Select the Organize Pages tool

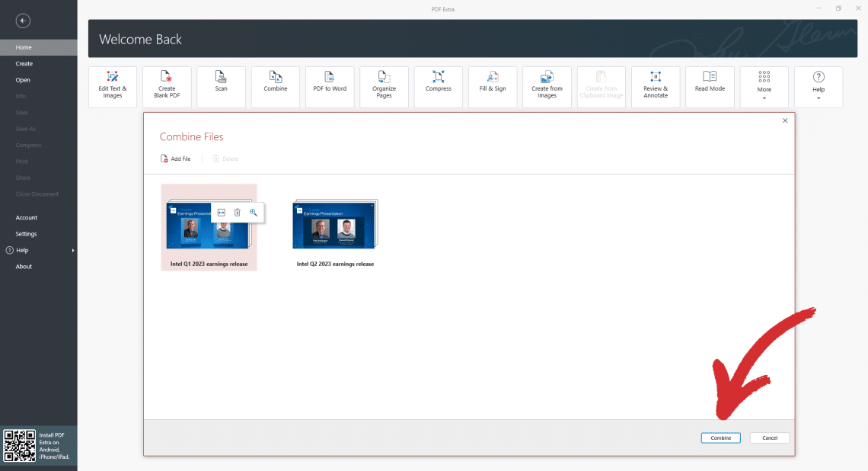(x=384, y=86)
